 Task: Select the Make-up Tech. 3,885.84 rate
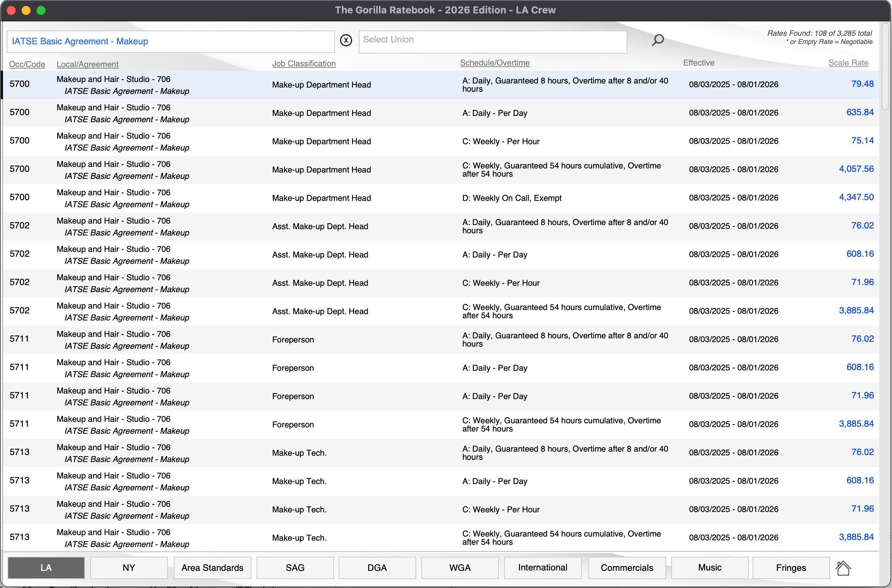tap(856, 537)
